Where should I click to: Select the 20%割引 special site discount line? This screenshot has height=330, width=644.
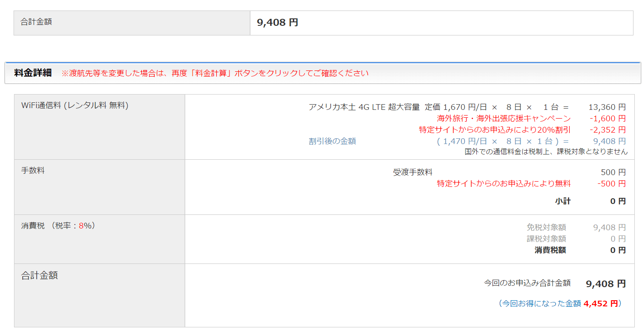click(495, 130)
